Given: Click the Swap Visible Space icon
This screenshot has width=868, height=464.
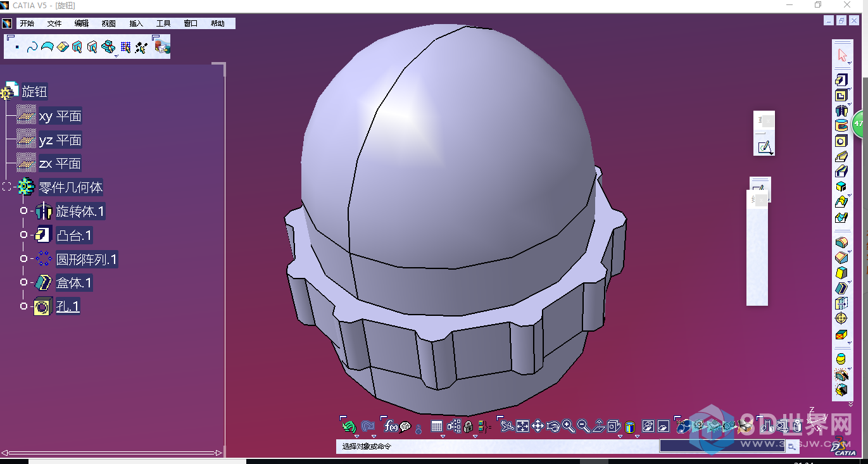Looking at the screenshot, I should pos(663,427).
